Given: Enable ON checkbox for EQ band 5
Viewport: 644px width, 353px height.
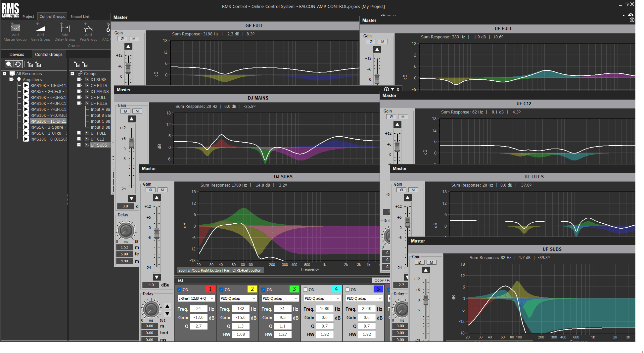Looking at the screenshot, I should coord(347,290).
